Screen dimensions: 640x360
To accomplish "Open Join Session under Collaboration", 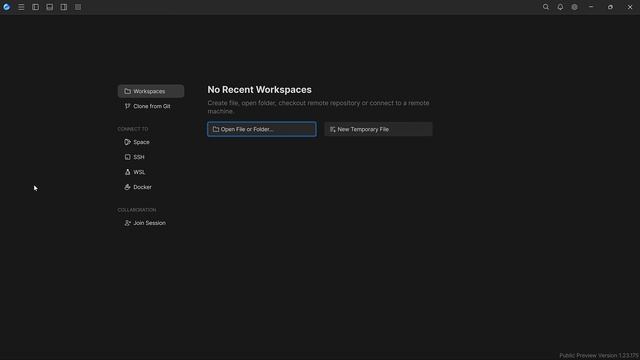I will 151,223.
